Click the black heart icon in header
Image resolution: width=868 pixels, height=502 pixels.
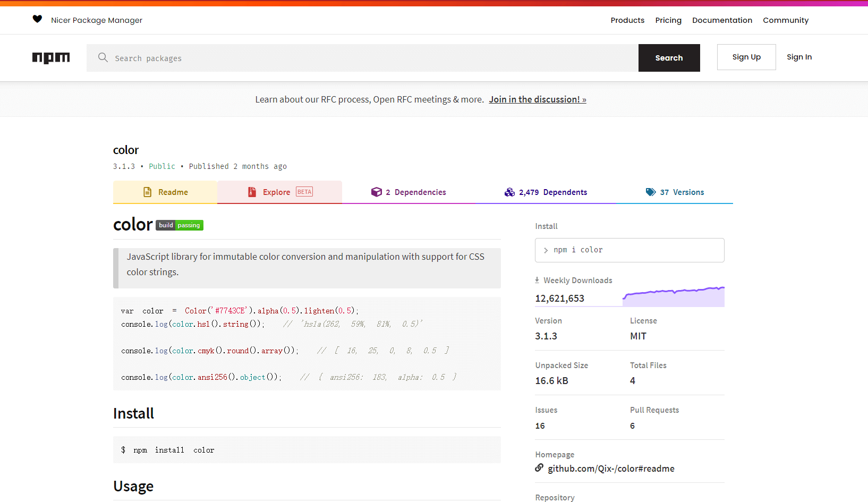tap(37, 19)
